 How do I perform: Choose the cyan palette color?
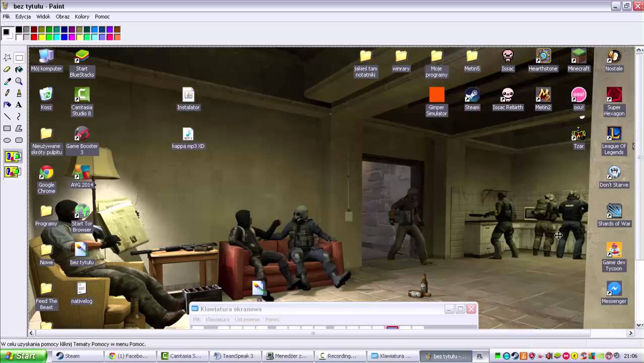(57, 37)
